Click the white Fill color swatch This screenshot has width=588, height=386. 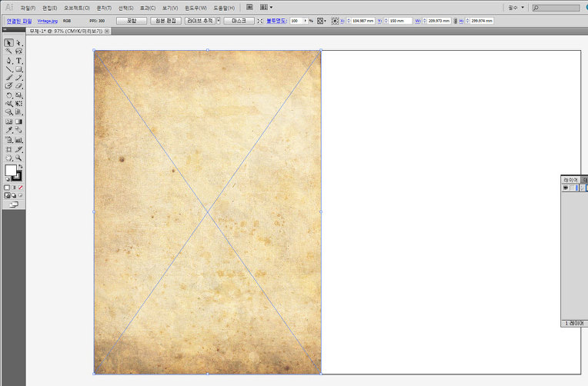[x=11, y=170]
